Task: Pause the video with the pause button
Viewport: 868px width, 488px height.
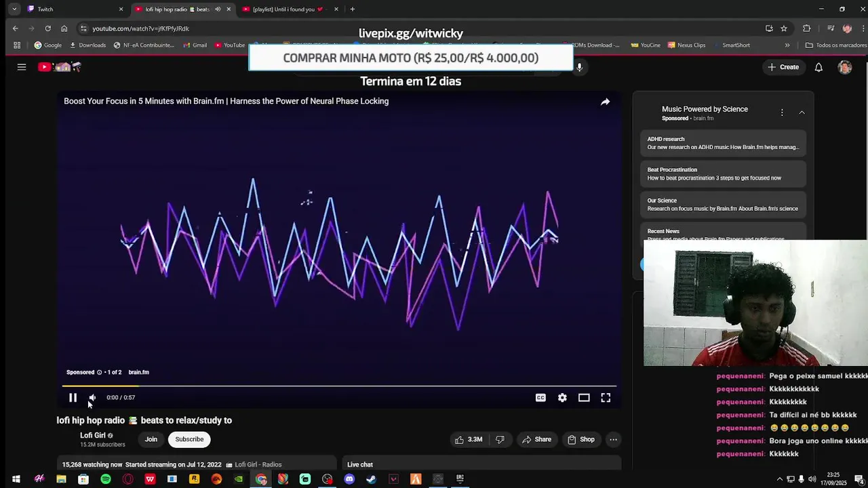Action: (73, 398)
